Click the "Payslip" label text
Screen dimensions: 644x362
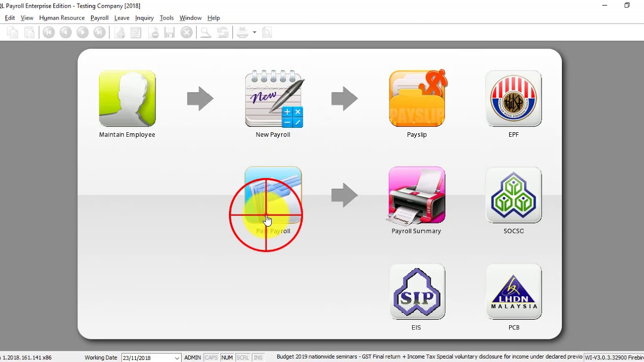(x=417, y=135)
